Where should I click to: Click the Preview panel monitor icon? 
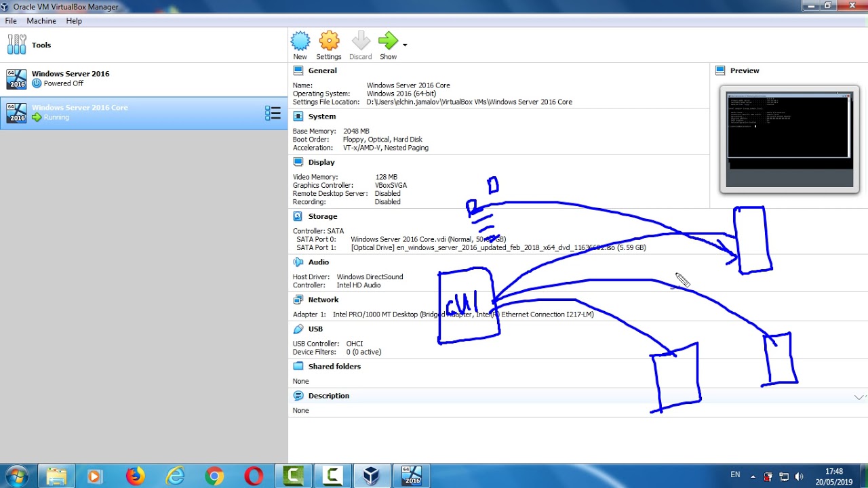720,70
